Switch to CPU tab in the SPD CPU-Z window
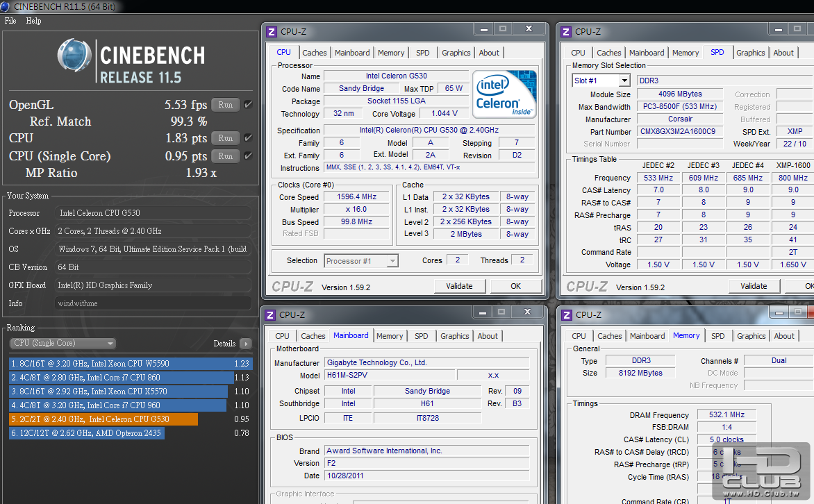The width and height of the screenshot is (814, 504). [x=578, y=53]
